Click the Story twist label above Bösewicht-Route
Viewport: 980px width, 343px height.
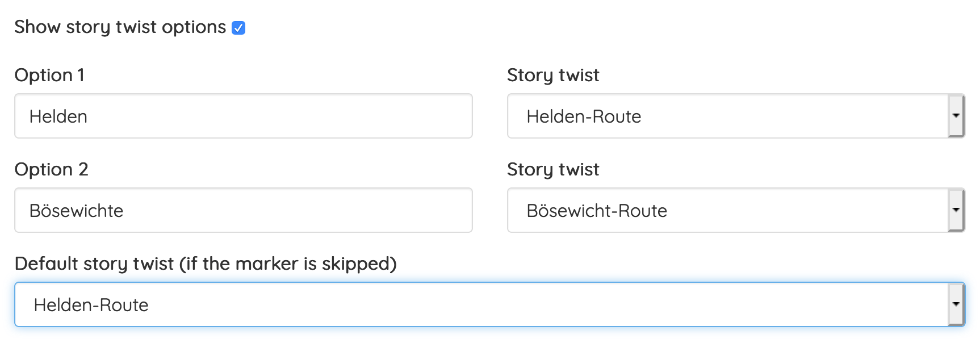[553, 169]
